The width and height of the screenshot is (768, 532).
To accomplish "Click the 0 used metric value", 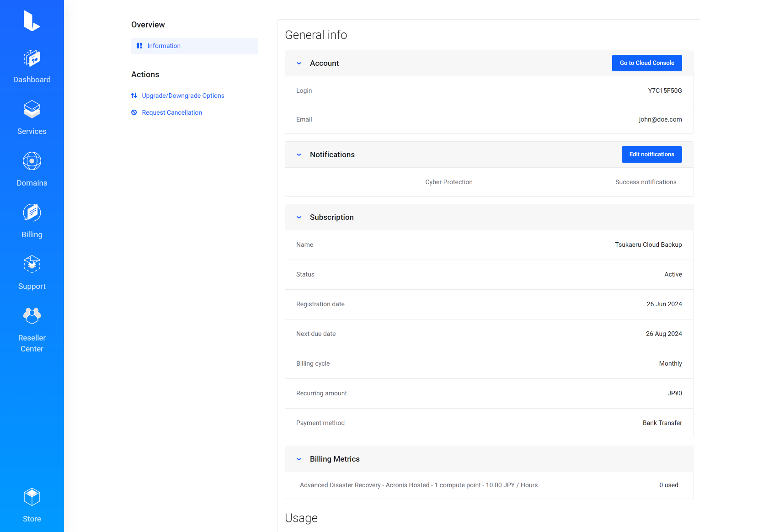I will coord(668,485).
